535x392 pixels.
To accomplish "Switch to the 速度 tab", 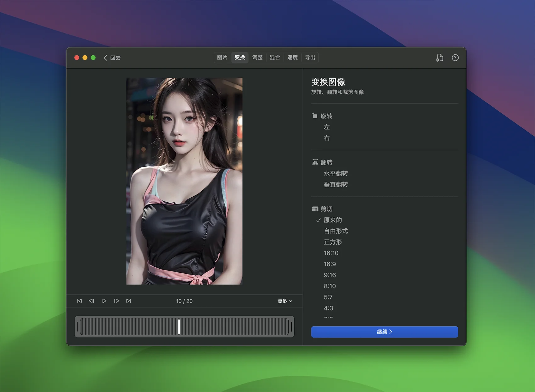I will [x=292, y=58].
